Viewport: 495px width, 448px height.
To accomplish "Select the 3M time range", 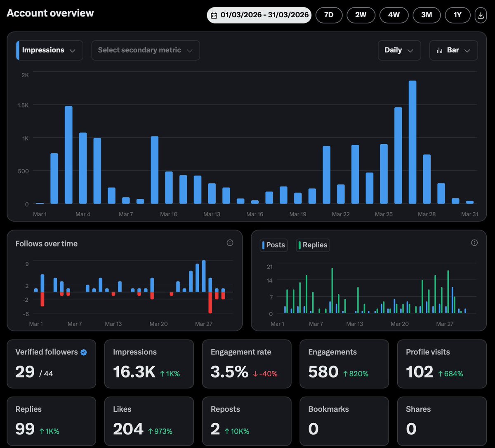I will point(427,15).
